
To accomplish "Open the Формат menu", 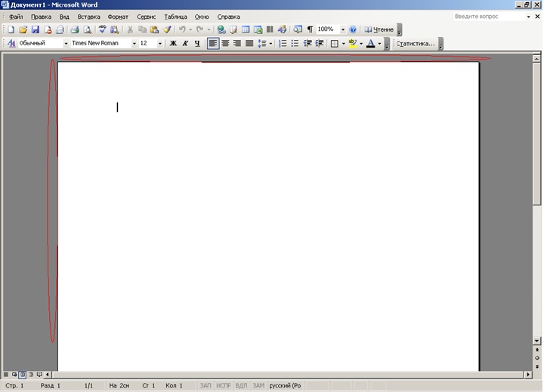I will 118,17.
